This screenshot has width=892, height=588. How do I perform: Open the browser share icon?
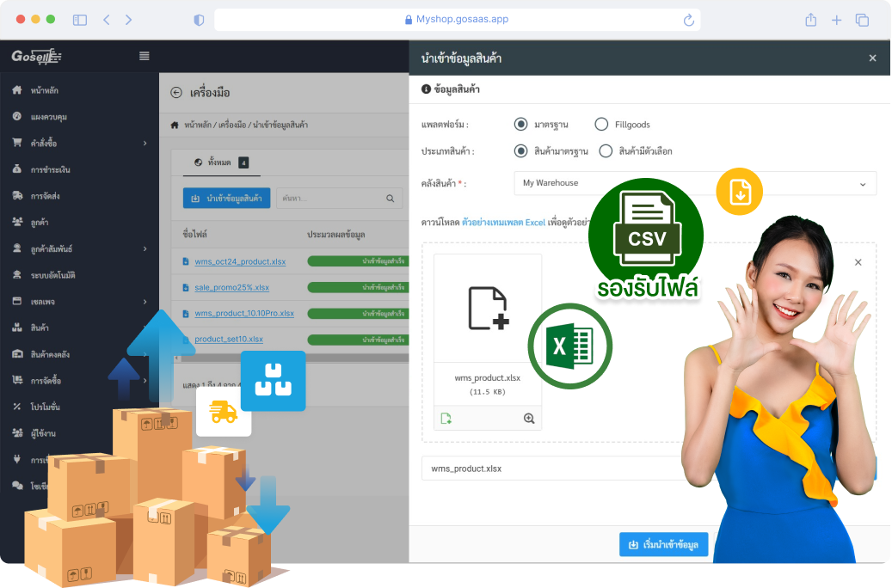click(x=810, y=20)
